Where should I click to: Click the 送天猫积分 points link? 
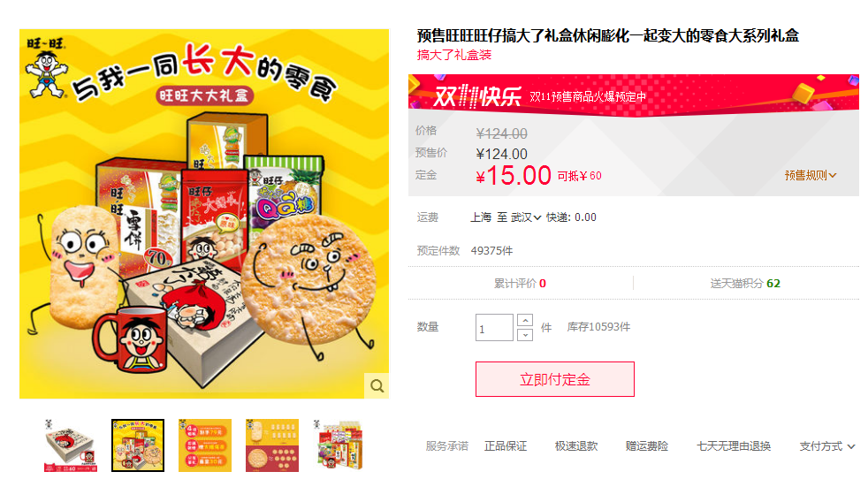pos(745,284)
